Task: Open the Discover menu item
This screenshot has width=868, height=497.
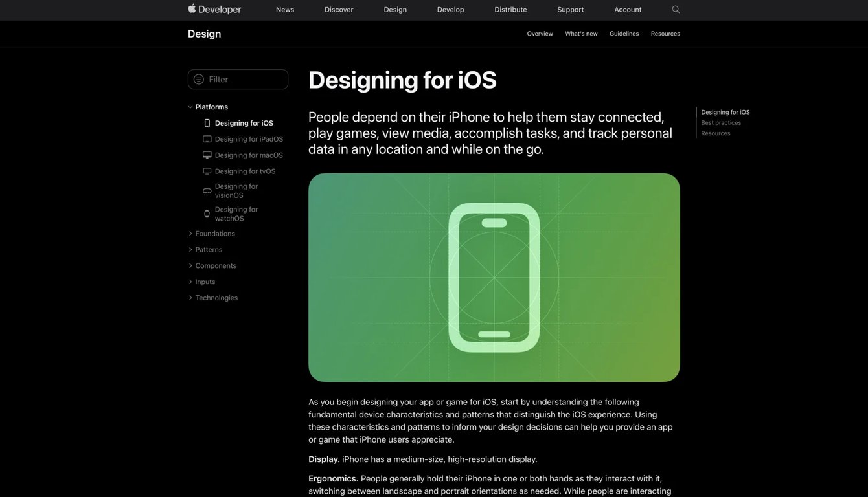Action: (339, 10)
